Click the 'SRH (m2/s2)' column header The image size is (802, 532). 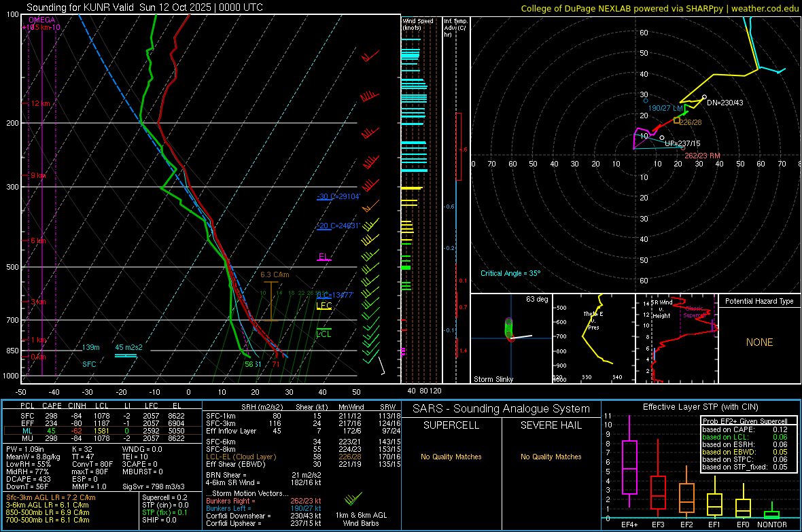point(262,407)
